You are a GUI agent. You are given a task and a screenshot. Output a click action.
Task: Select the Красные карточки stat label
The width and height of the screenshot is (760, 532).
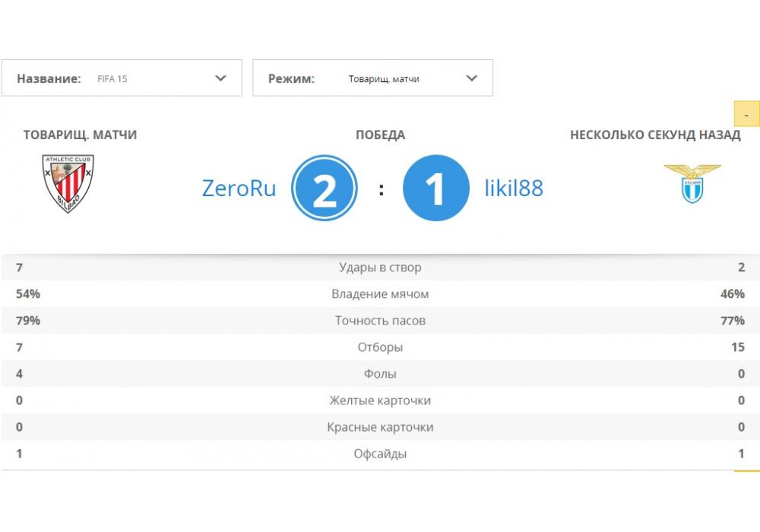(380, 427)
